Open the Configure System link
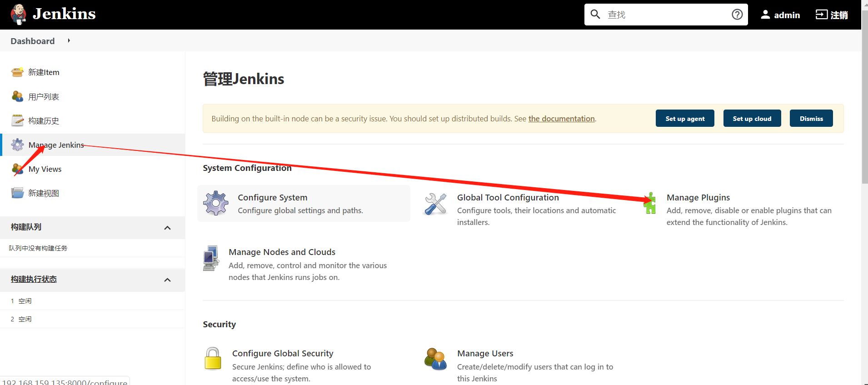 pos(273,197)
